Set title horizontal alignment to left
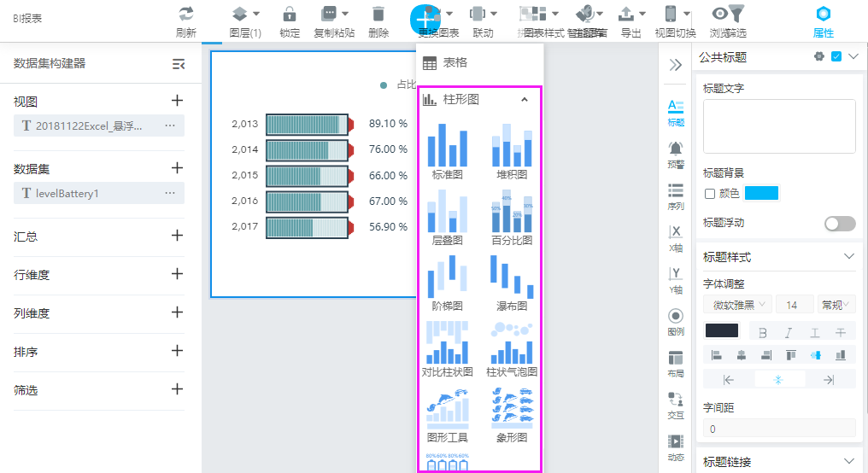 coord(716,355)
